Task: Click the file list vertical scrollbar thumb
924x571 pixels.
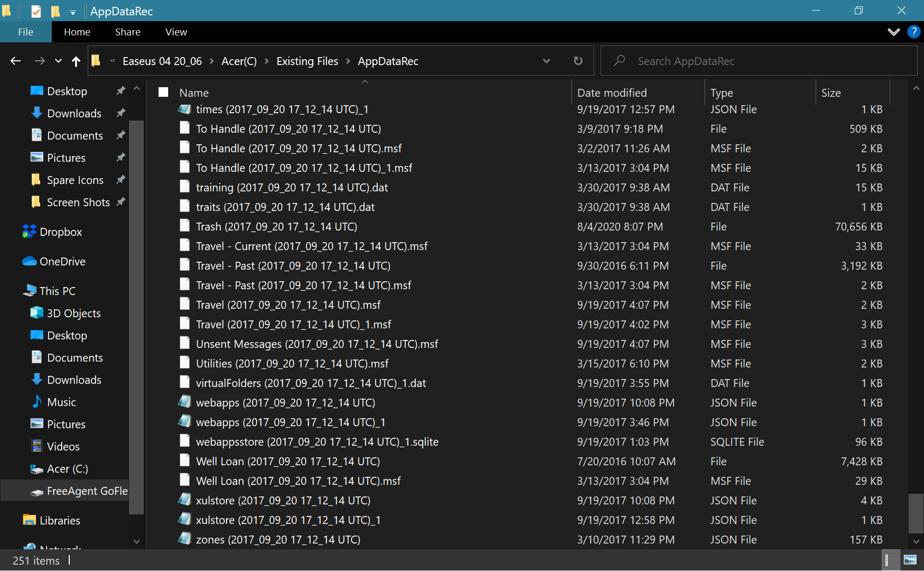Action: click(916, 513)
